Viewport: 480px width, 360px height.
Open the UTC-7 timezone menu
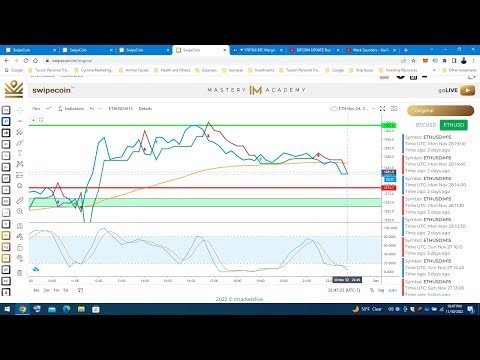[x=344, y=290]
